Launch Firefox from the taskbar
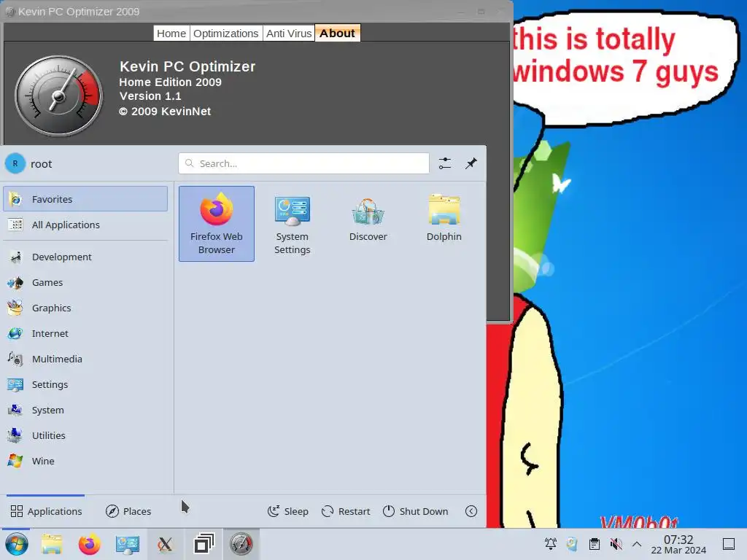 coord(89,544)
